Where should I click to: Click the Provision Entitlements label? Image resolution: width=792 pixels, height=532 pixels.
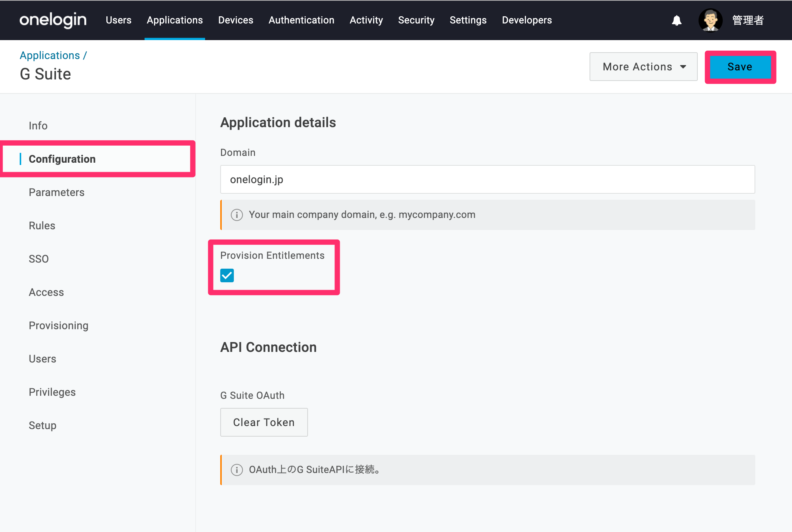click(272, 255)
